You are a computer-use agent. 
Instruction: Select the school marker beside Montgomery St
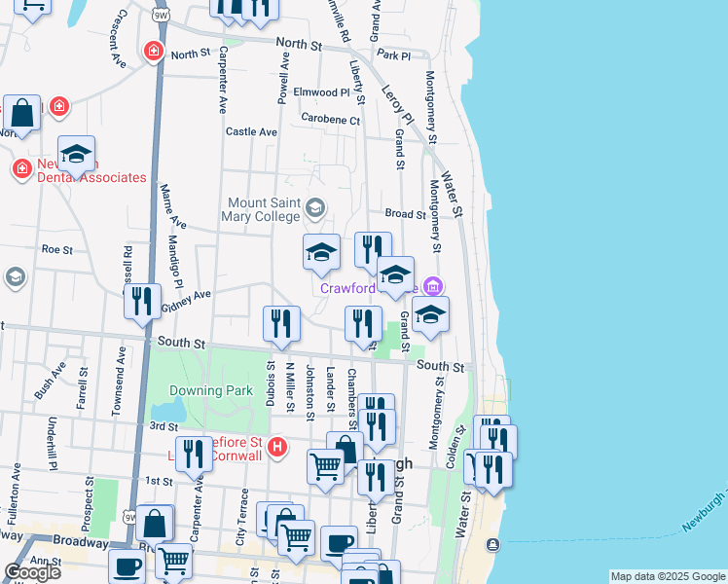click(x=430, y=314)
